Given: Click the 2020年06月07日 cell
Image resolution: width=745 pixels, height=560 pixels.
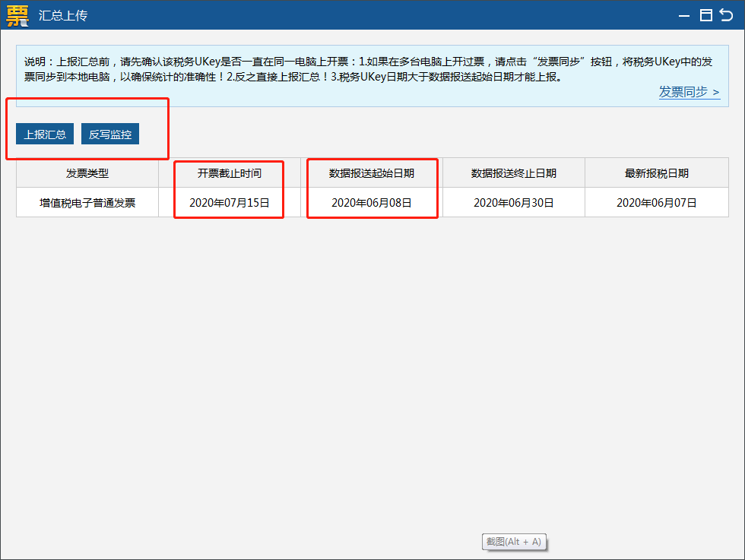Looking at the screenshot, I should click(x=657, y=203).
